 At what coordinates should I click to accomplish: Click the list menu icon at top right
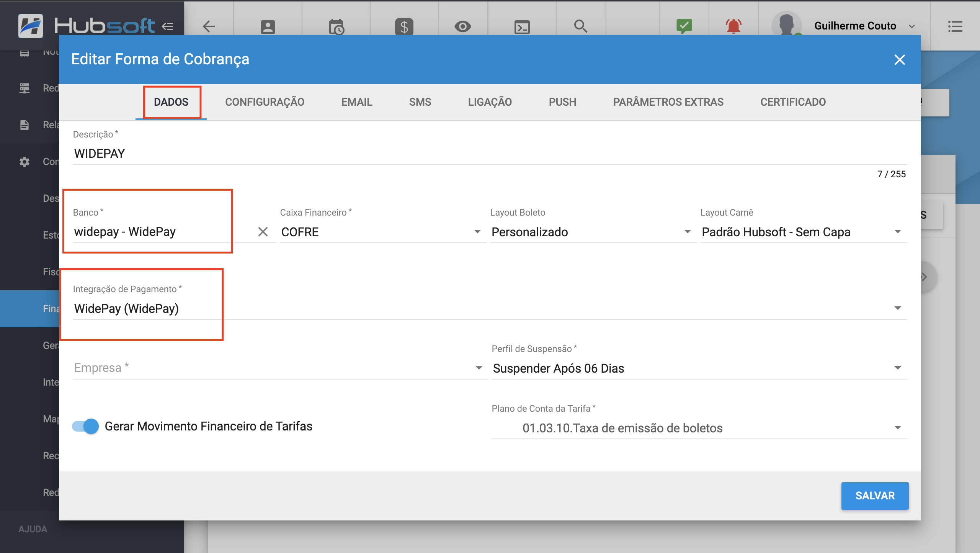pos(955,26)
